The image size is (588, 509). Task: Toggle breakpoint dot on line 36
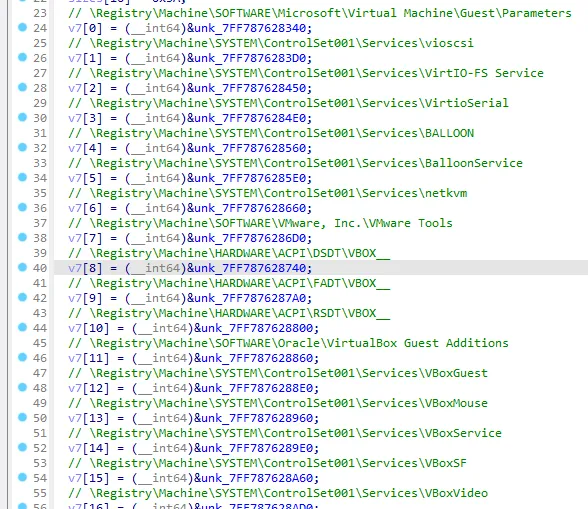(22, 207)
